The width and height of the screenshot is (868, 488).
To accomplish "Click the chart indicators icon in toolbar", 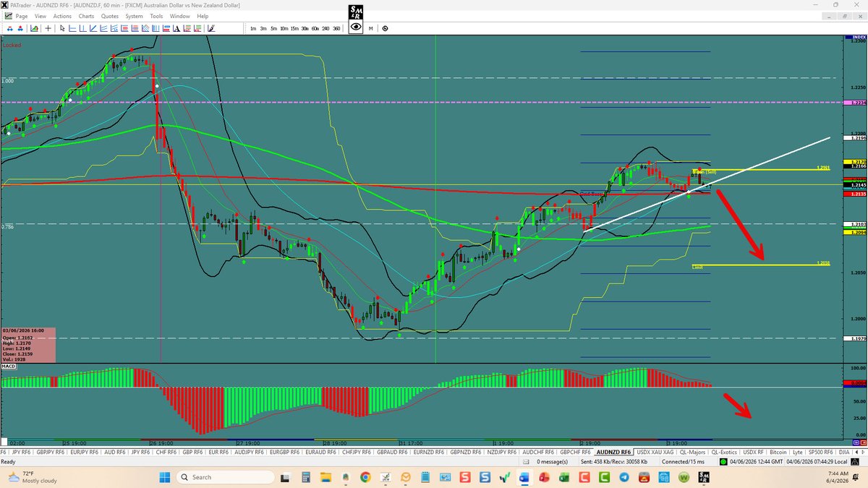I will tap(34, 28).
